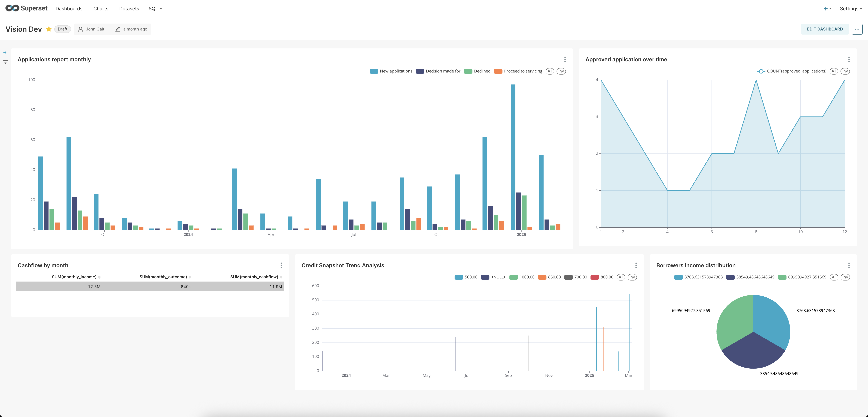Expand the SQL dropdown menu

(155, 9)
